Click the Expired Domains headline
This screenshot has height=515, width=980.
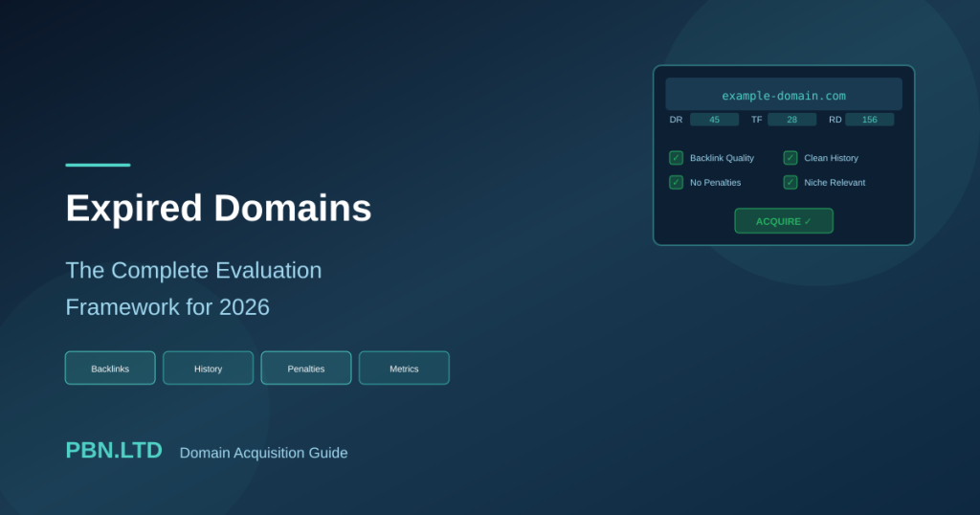tap(219, 208)
